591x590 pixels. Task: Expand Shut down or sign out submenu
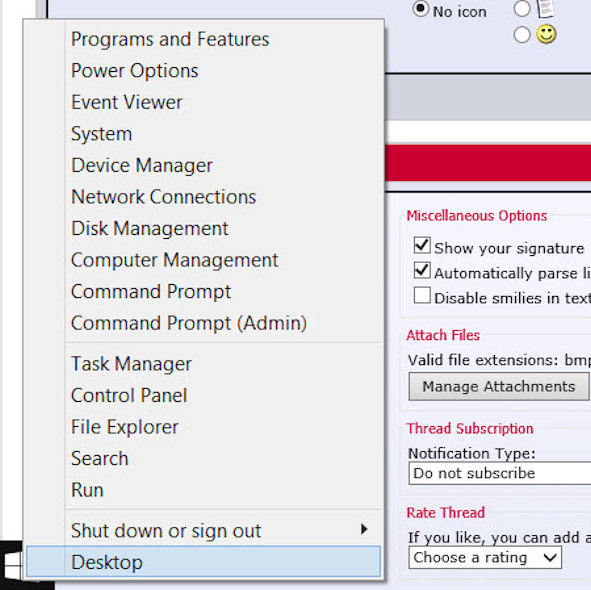point(204,531)
